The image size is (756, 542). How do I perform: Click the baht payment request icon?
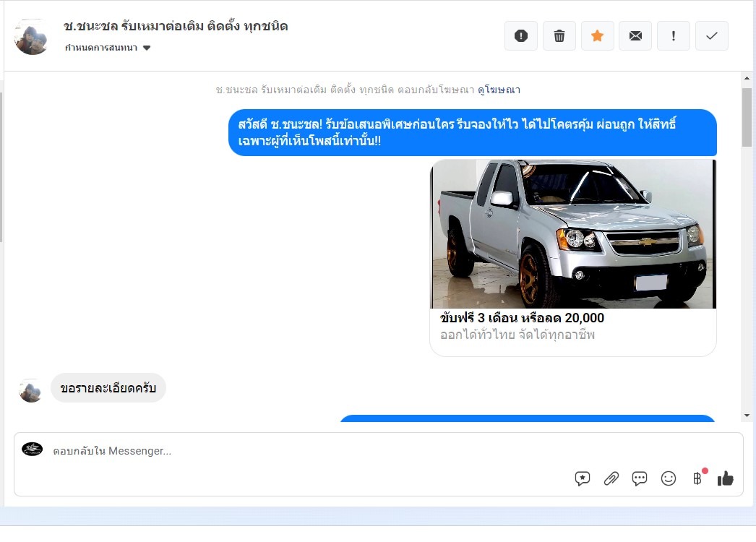(697, 478)
